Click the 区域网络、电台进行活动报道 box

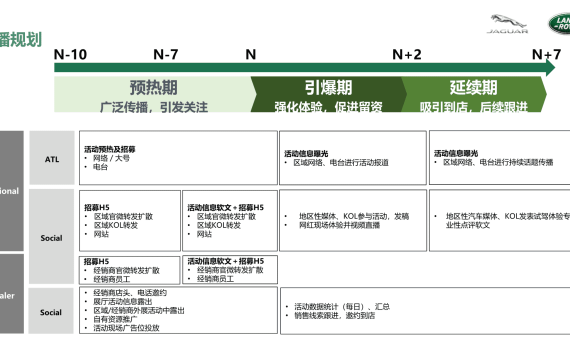[353, 158]
